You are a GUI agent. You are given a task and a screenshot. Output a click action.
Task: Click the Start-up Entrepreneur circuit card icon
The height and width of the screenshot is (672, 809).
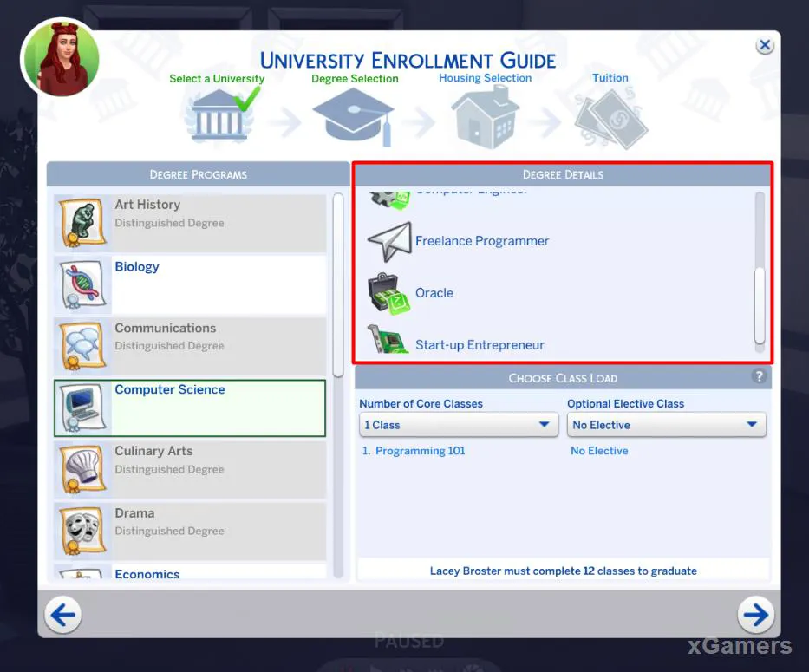click(x=388, y=340)
